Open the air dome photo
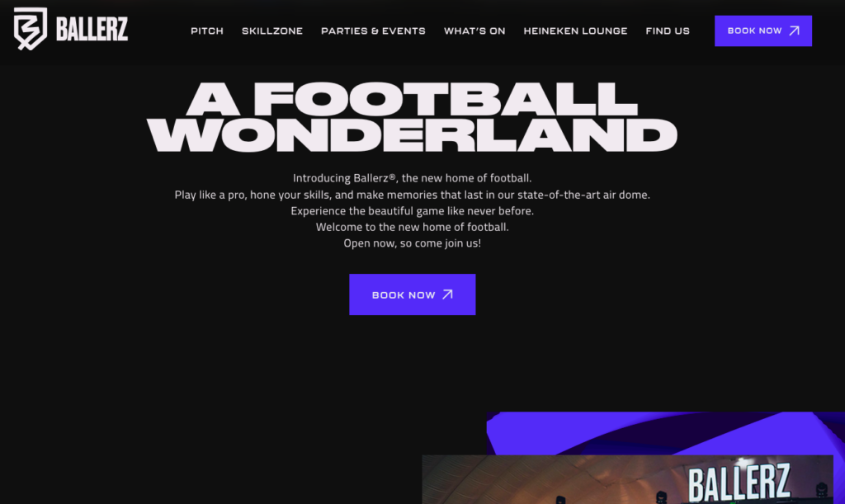Viewport: 845px width, 504px height. pos(627,479)
